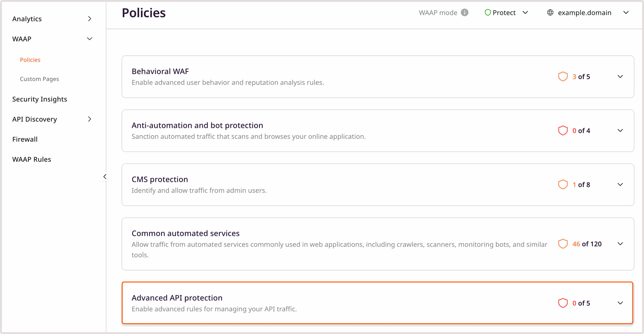Expand the API Discovery menu chevron
The height and width of the screenshot is (334, 644).
pyautogui.click(x=90, y=119)
